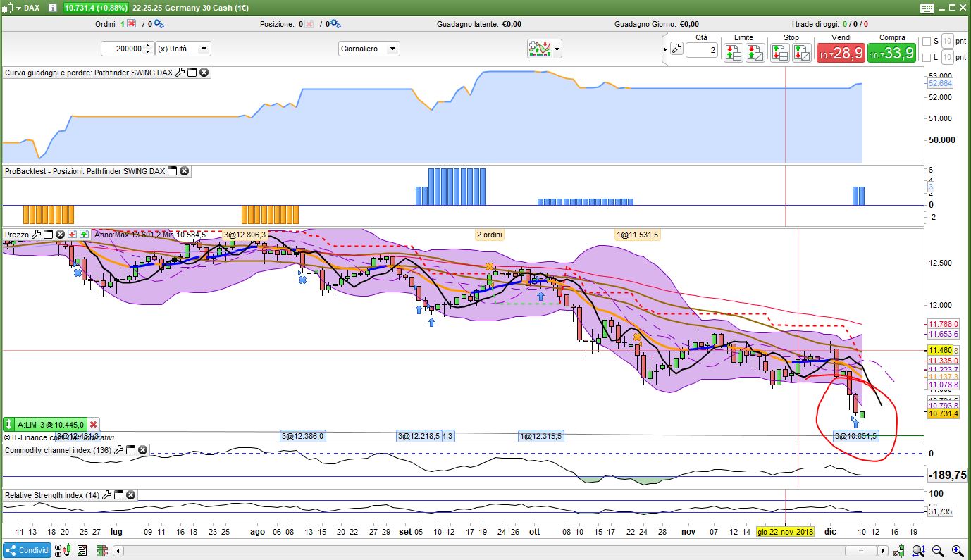
Task: Click the first Limite order icon
Action: point(733,52)
